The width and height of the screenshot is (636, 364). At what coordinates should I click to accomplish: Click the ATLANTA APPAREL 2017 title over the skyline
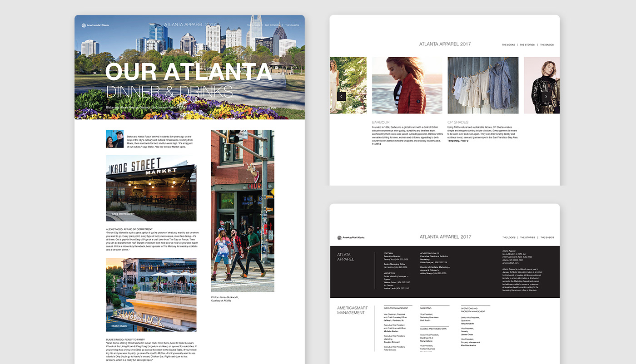[x=190, y=24]
